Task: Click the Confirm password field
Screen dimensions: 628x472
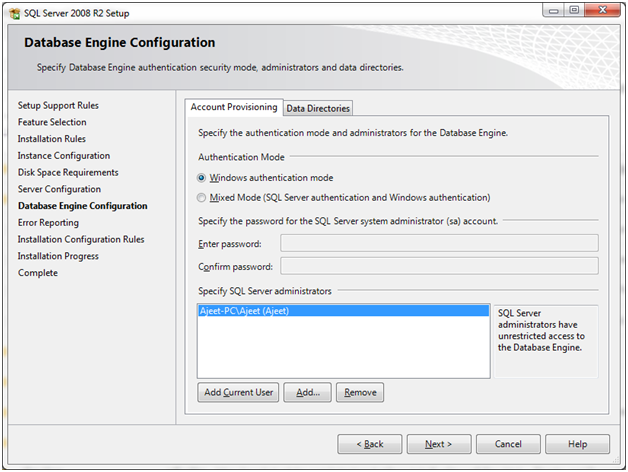Action: (x=439, y=266)
